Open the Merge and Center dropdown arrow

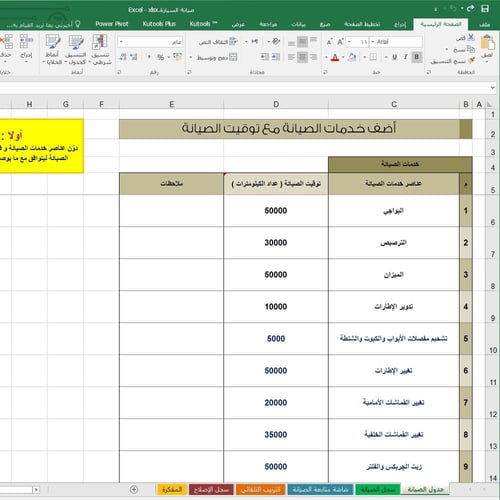[191, 57]
